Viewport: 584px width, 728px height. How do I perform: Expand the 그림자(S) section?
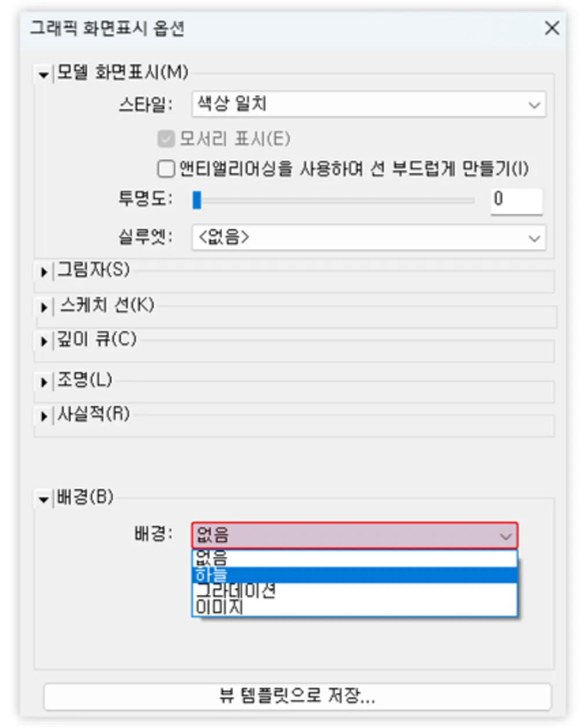43,271
